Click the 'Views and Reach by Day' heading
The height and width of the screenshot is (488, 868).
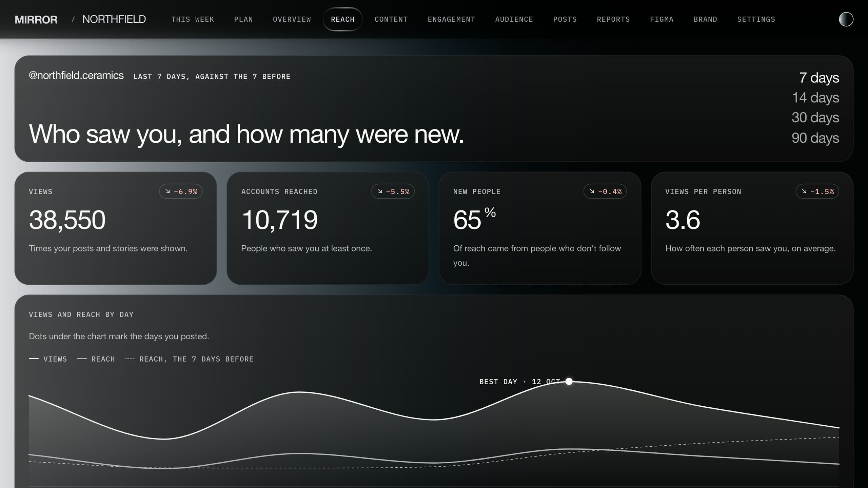point(81,314)
